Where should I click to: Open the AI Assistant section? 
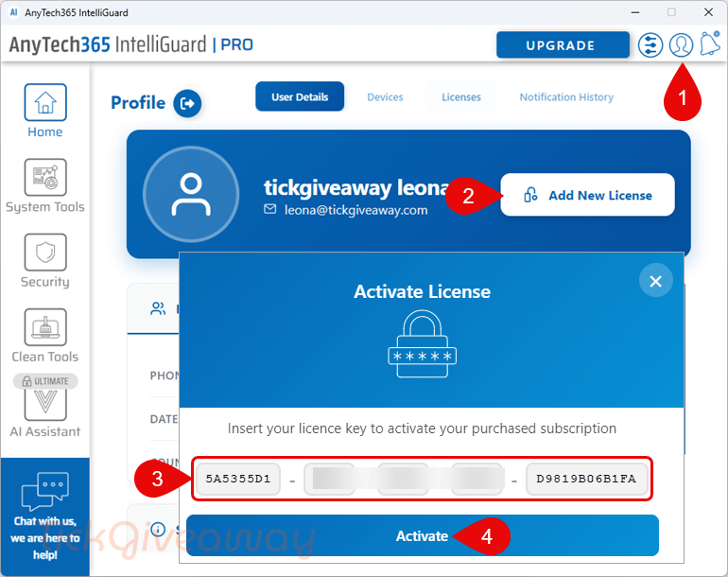pos(45,413)
